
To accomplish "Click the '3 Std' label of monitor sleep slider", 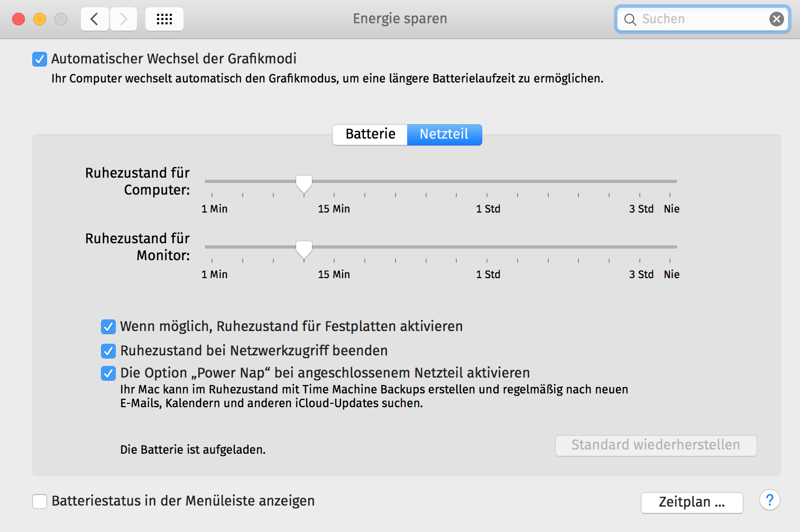I will pyautogui.click(x=641, y=274).
